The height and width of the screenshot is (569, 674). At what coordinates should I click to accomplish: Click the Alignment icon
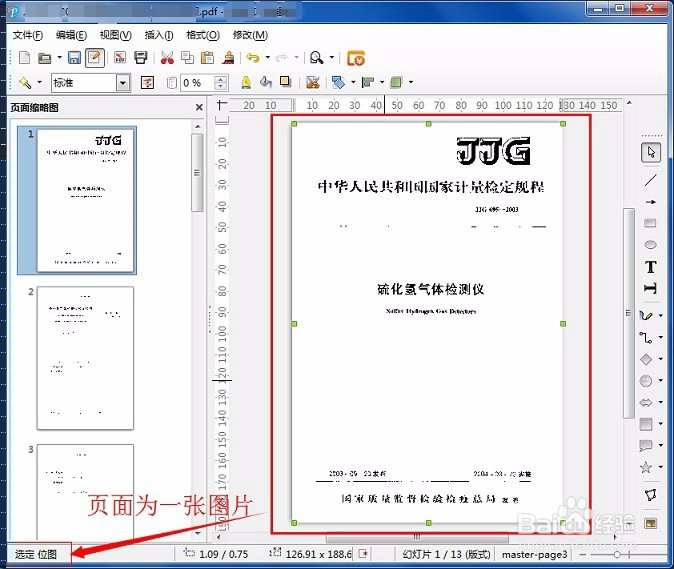[x=368, y=82]
